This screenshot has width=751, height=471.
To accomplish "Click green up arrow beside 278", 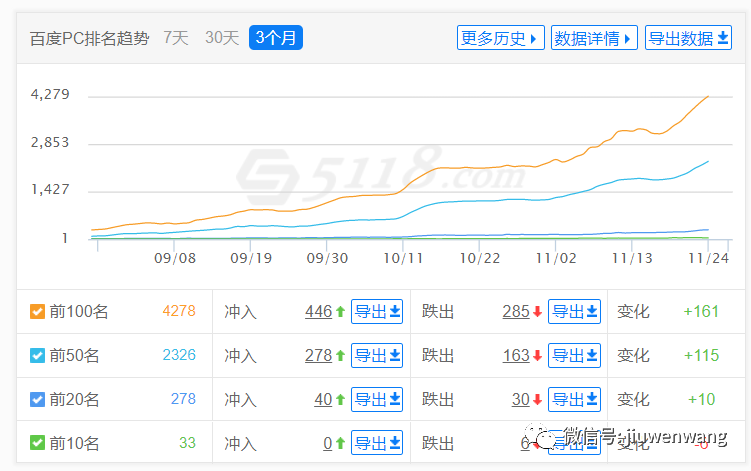I will pos(340,356).
